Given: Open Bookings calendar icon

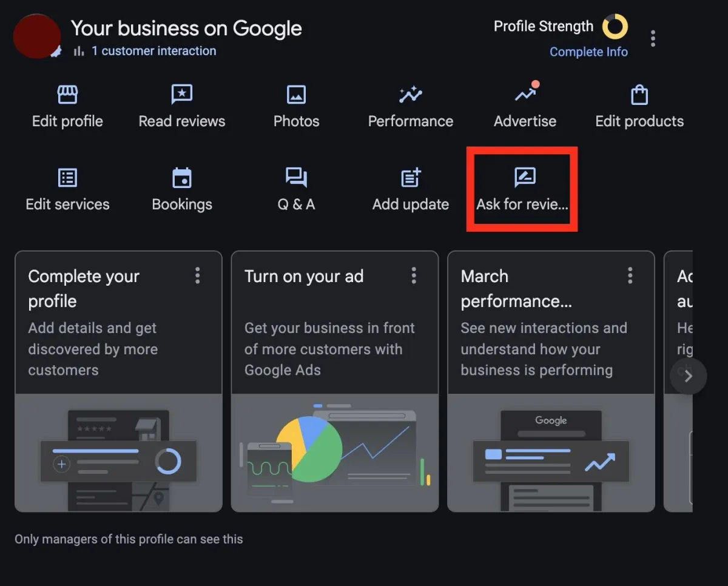Looking at the screenshot, I should coord(182,178).
